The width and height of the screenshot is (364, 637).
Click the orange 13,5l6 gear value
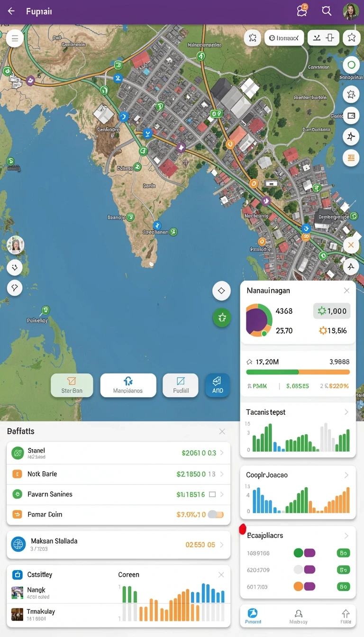(x=333, y=331)
